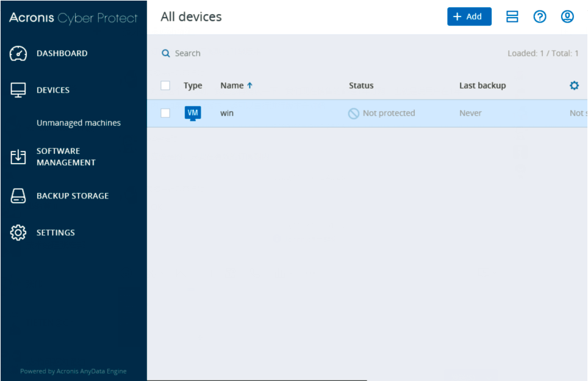
Task: Open Backup Storage section
Action: (x=73, y=196)
